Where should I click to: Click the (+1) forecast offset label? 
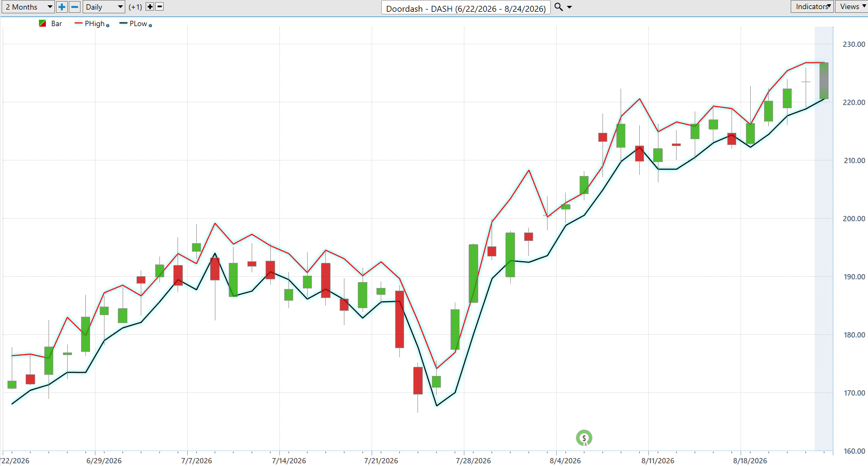(x=135, y=7)
